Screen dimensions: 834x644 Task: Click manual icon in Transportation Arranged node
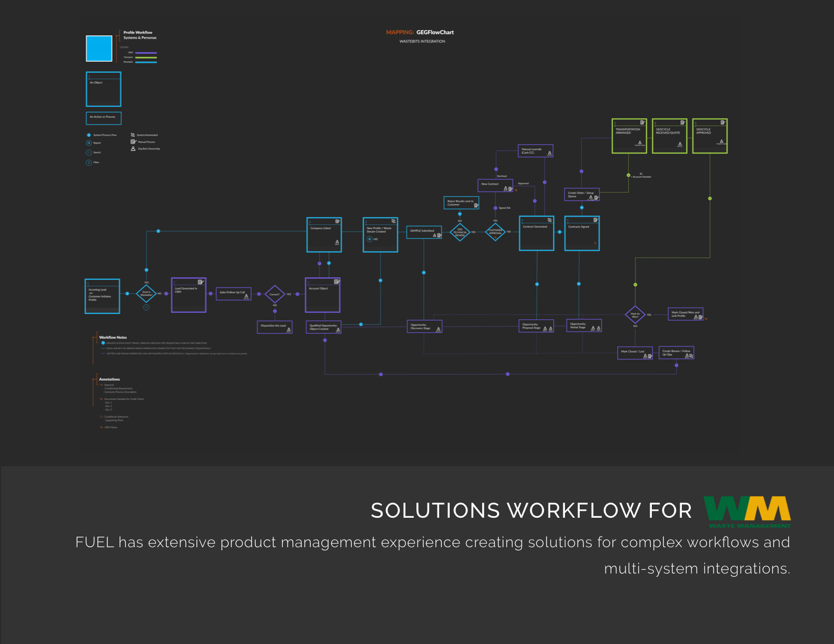642,123
